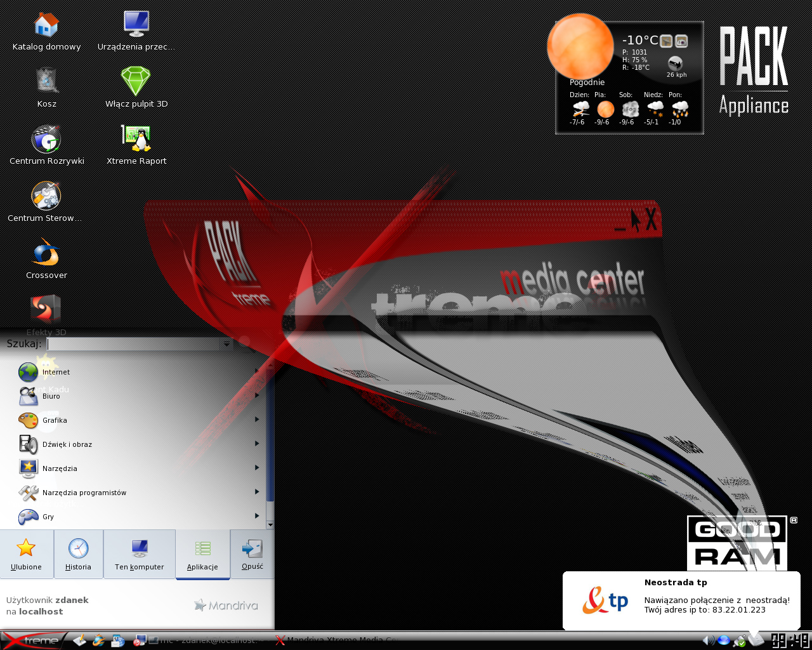Screen dimensions: 812x650
Task: Open the network plug connection tray icon
Action: pos(739,640)
